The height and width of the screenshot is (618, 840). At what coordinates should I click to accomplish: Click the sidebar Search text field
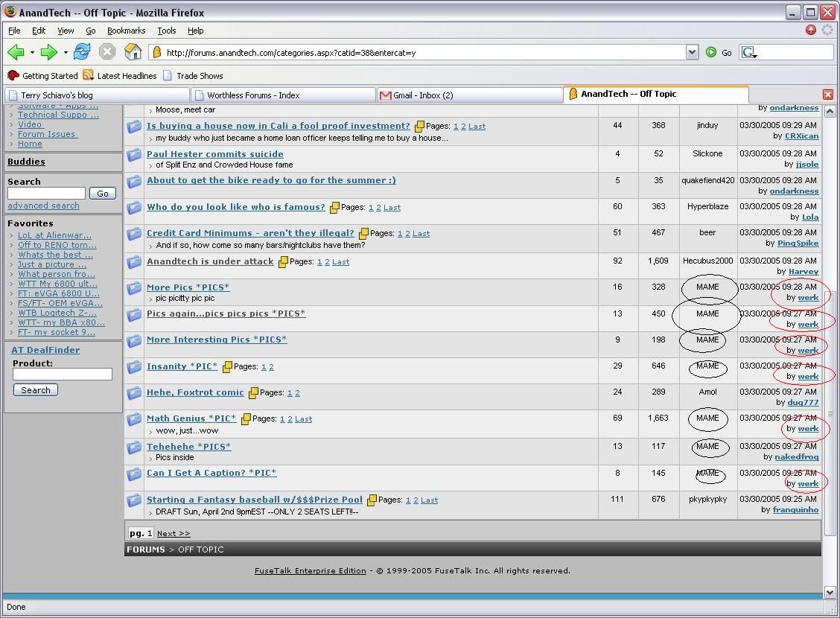click(47, 194)
